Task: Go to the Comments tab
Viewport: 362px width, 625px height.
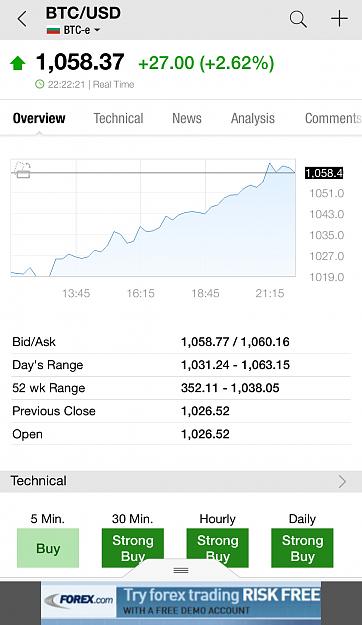Action: tap(333, 118)
